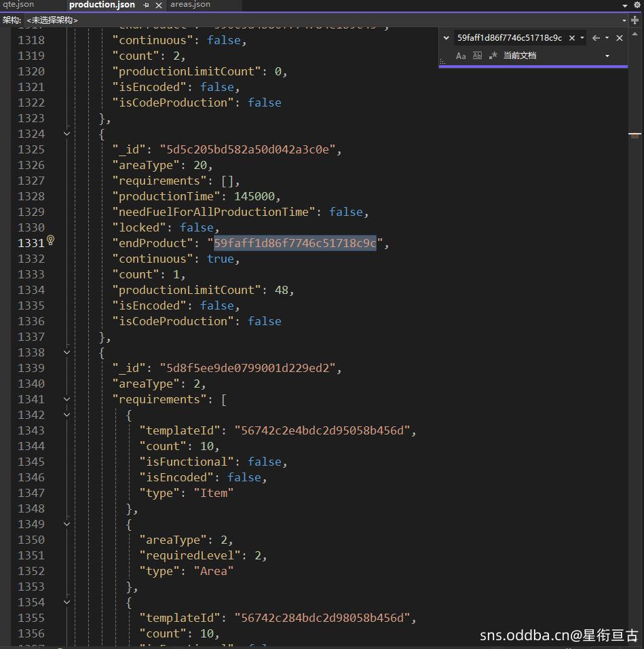
Task: Click in the find box search text field
Action: click(509, 38)
